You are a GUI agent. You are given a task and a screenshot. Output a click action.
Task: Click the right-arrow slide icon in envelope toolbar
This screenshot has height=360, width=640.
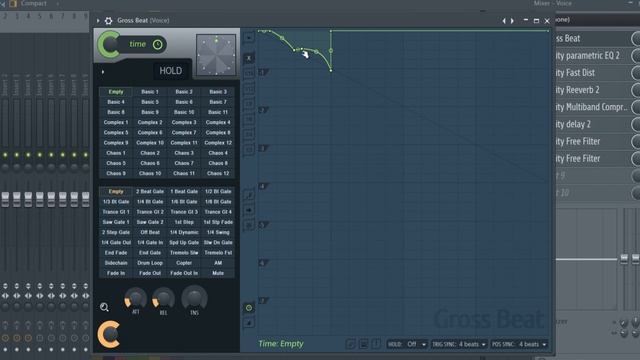click(249, 210)
